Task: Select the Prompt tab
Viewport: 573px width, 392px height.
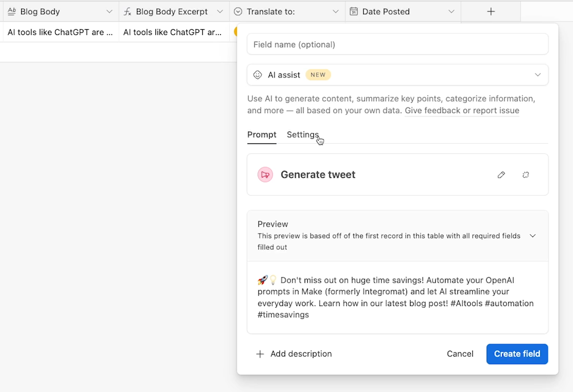Action: (262, 135)
